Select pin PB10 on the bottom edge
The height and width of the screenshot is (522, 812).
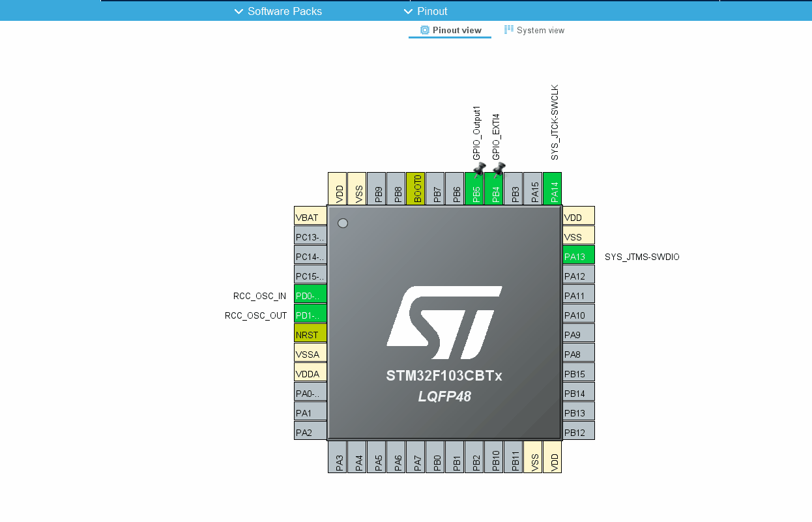pos(494,457)
